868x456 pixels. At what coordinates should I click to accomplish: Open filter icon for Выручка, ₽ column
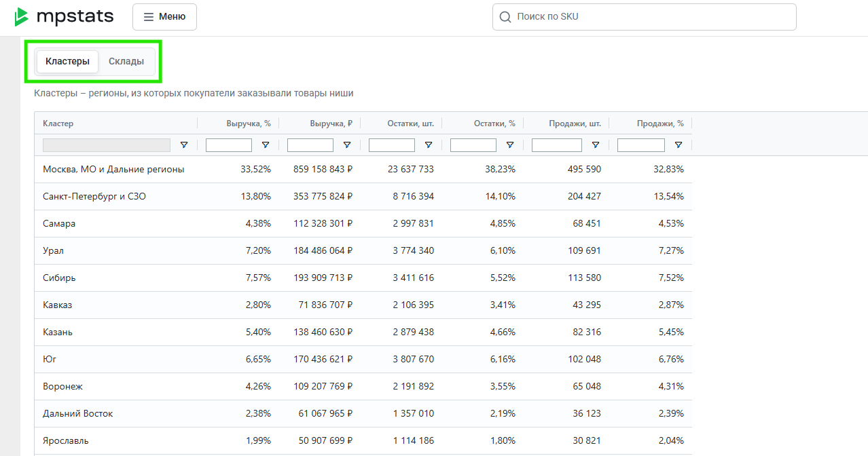(x=347, y=145)
